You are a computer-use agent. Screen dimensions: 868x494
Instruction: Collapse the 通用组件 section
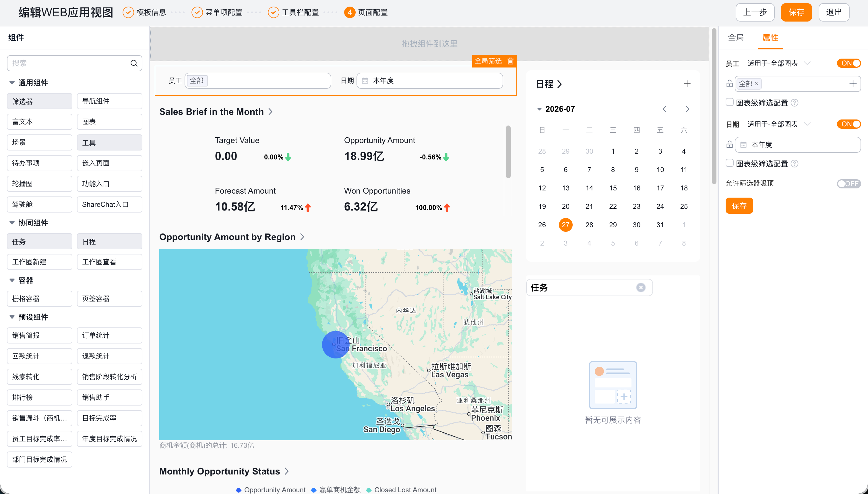coord(12,83)
